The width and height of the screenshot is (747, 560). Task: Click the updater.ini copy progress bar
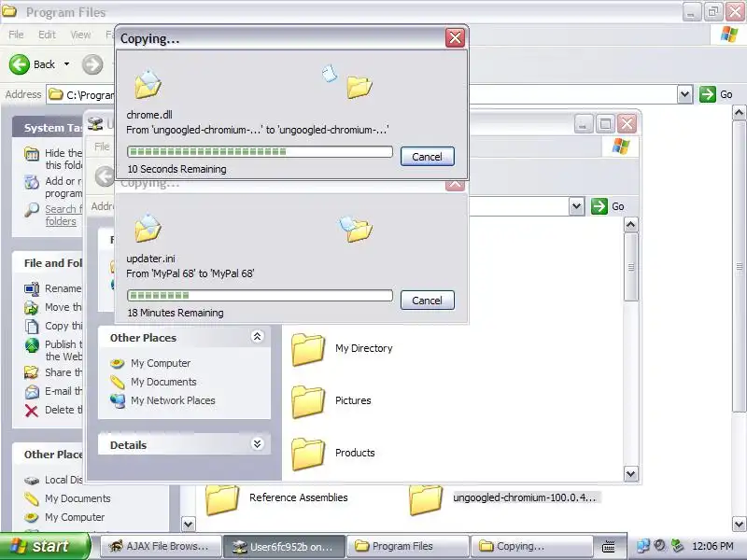pyautogui.click(x=260, y=296)
